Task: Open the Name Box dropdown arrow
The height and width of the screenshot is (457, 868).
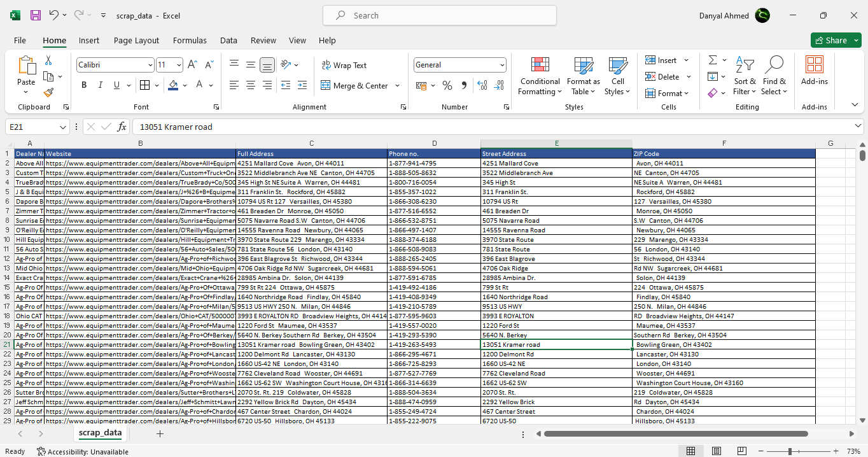Action: pos(62,127)
